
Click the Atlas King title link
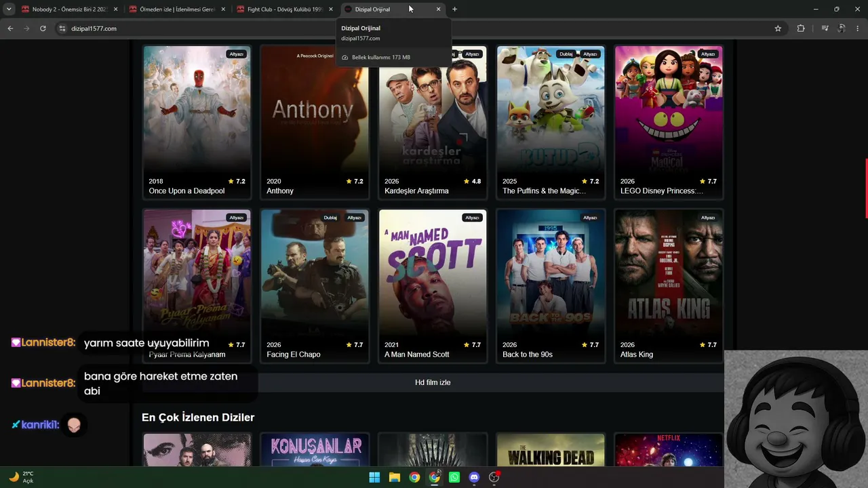[x=637, y=354]
